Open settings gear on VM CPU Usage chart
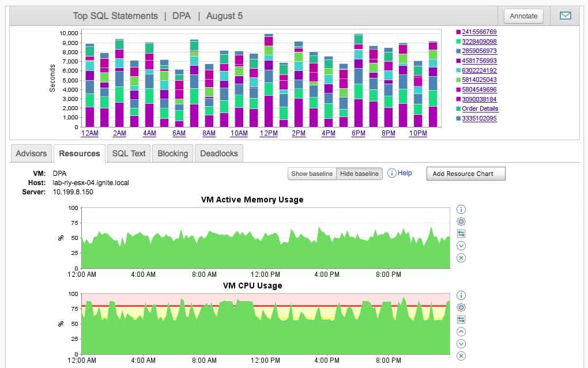 coord(461,307)
